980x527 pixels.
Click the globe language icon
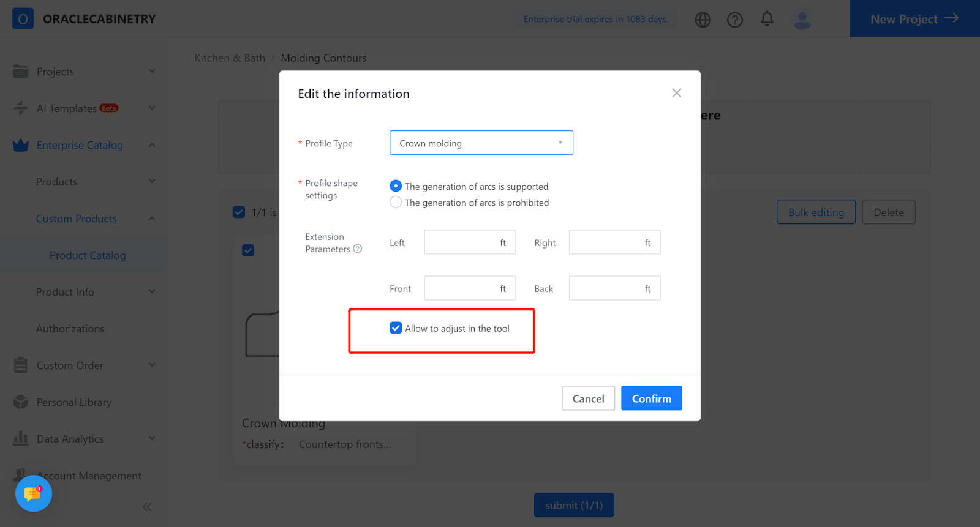tap(703, 20)
